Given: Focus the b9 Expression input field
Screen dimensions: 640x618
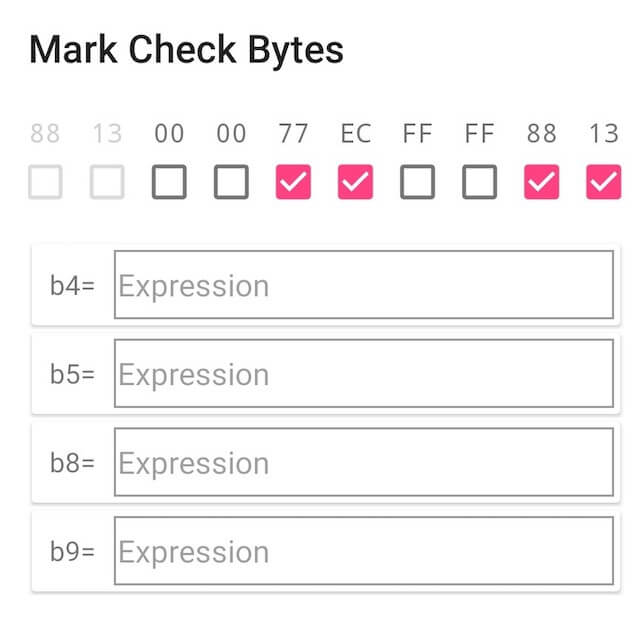Looking at the screenshot, I should click(x=364, y=551).
